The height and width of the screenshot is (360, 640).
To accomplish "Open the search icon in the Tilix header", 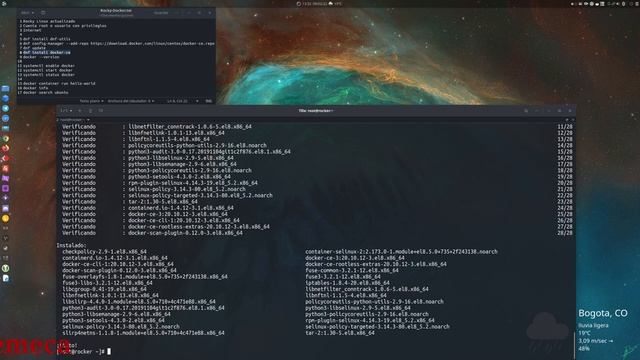I will pos(526,111).
